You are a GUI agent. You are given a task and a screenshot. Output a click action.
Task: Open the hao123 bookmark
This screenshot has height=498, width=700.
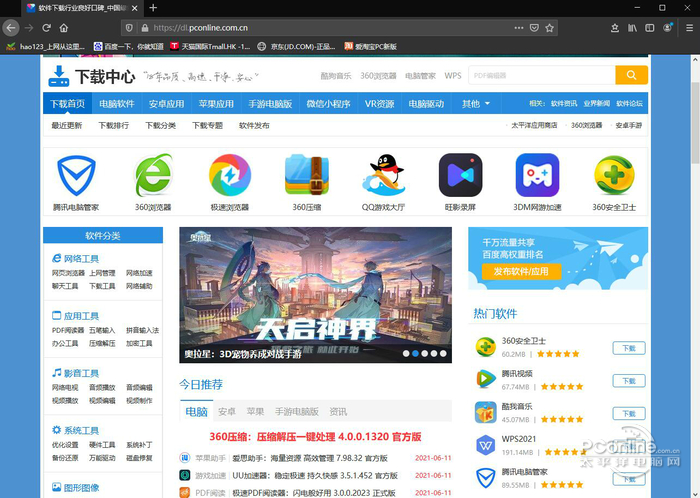[46, 46]
